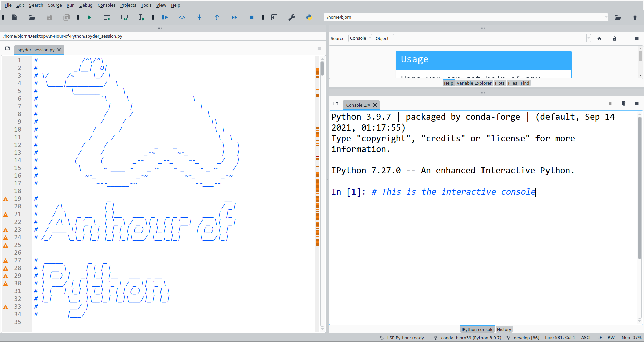This screenshot has height=342, width=644.
Task: Select the spyder_session.py editor tab
Action: pos(36,50)
